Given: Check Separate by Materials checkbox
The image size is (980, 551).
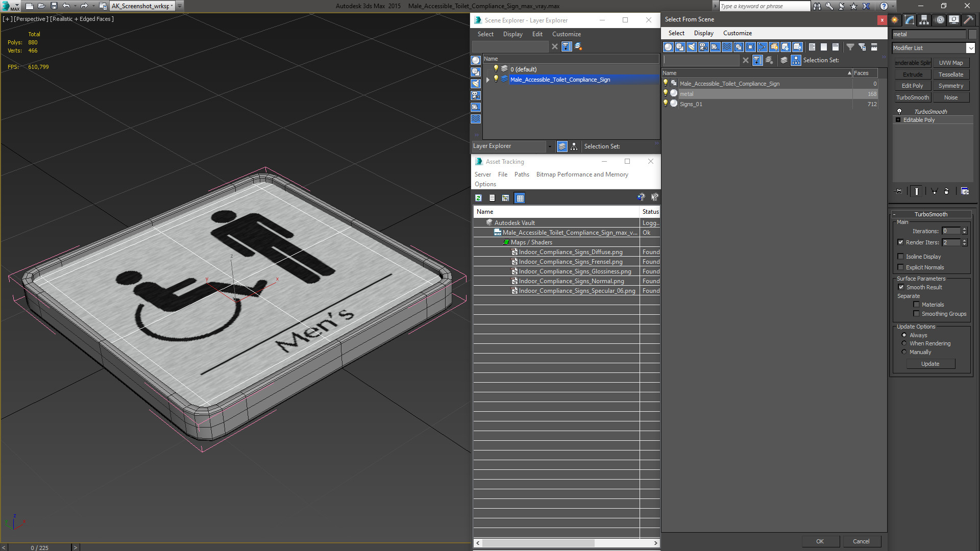Looking at the screenshot, I should pyautogui.click(x=916, y=305).
